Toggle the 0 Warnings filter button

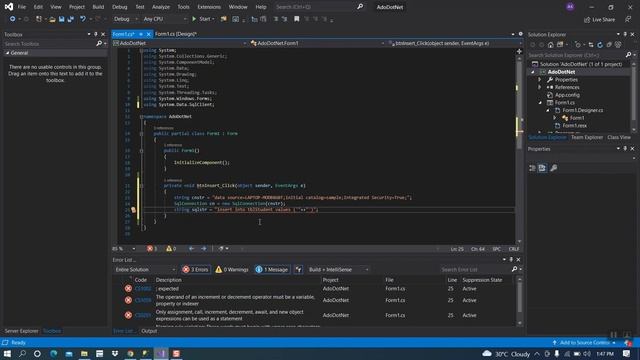pyautogui.click(x=232, y=269)
